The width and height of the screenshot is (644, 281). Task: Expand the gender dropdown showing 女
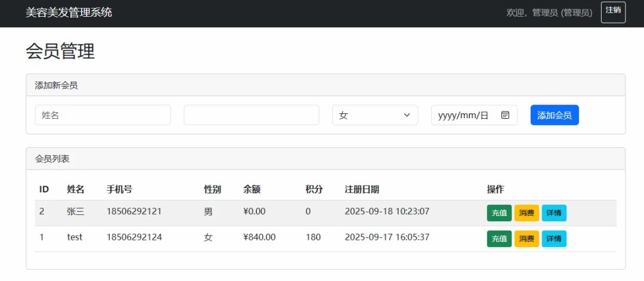click(x=374, y=115)
